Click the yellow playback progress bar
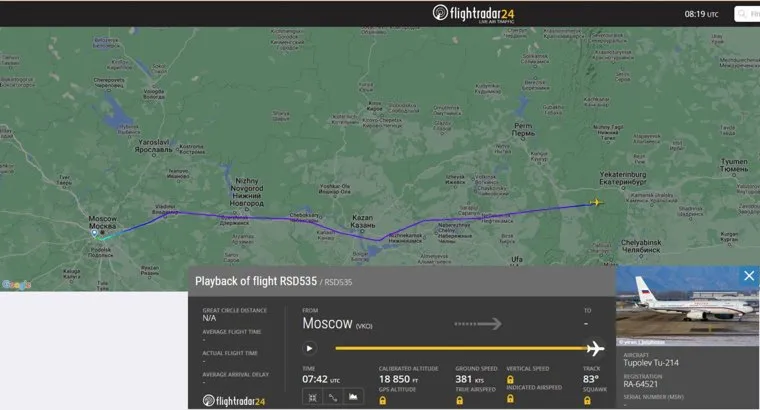 [460, 348]
